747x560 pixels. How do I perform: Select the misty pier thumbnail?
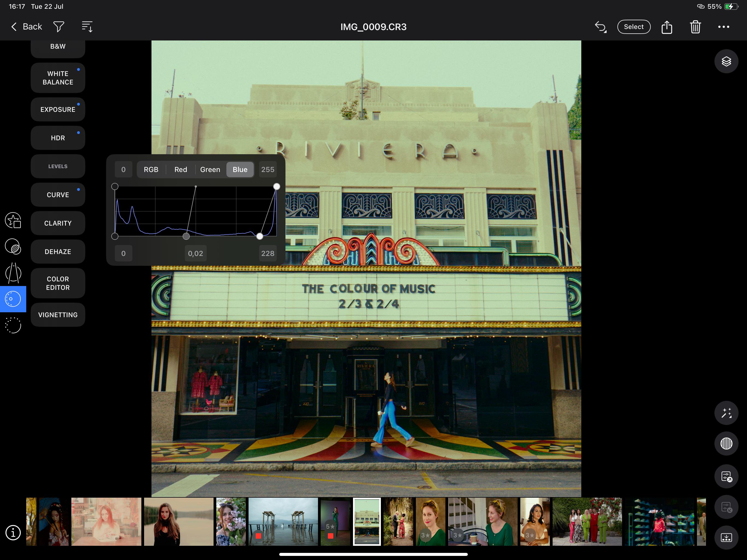(283, 521)
